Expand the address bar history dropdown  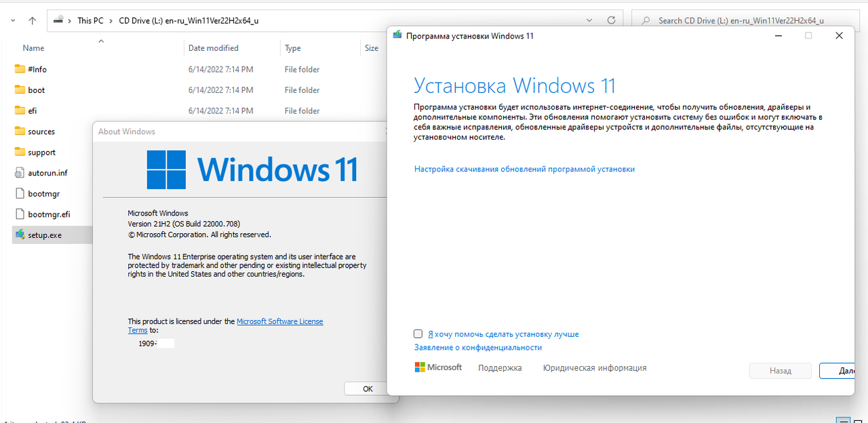[x=589, y=20]
